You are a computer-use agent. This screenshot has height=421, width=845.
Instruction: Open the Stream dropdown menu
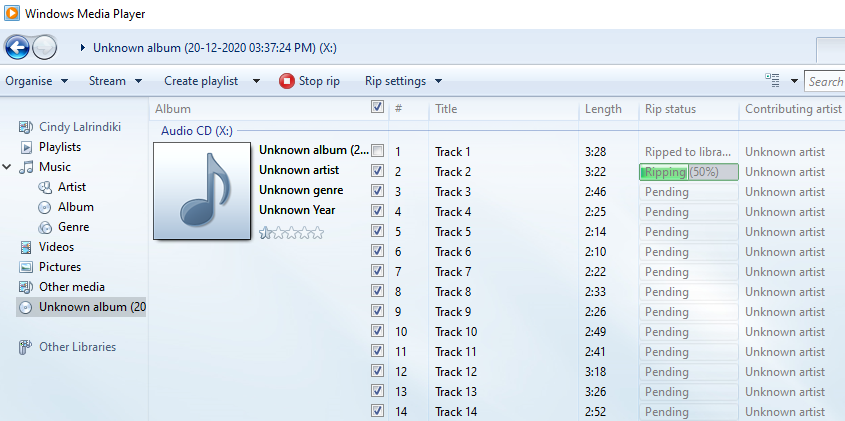point(115,81)
